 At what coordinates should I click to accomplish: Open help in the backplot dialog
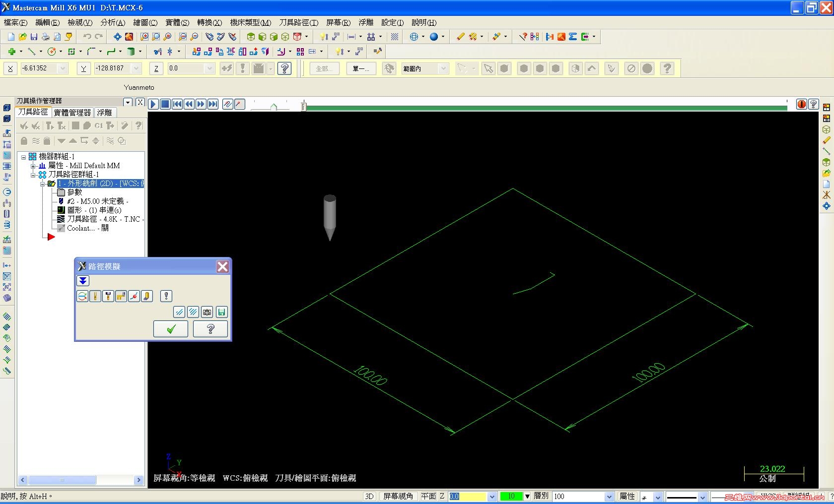click(x=210, y=329)
